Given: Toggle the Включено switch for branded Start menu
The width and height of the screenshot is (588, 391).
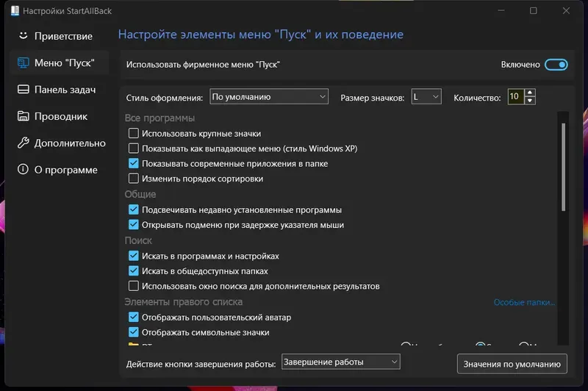Looking at the screenshot, I should pyautogui.click(x=556, y=65).
